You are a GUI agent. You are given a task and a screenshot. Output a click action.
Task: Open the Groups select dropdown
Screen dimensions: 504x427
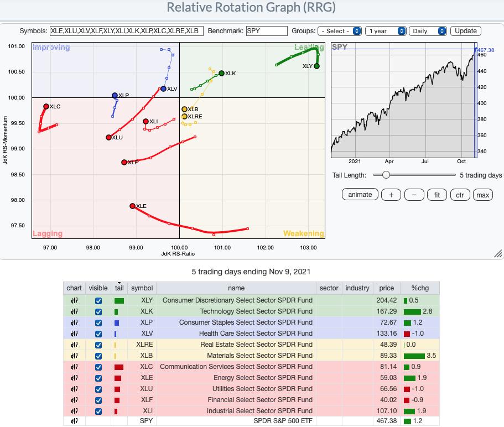tap(340, 31)
